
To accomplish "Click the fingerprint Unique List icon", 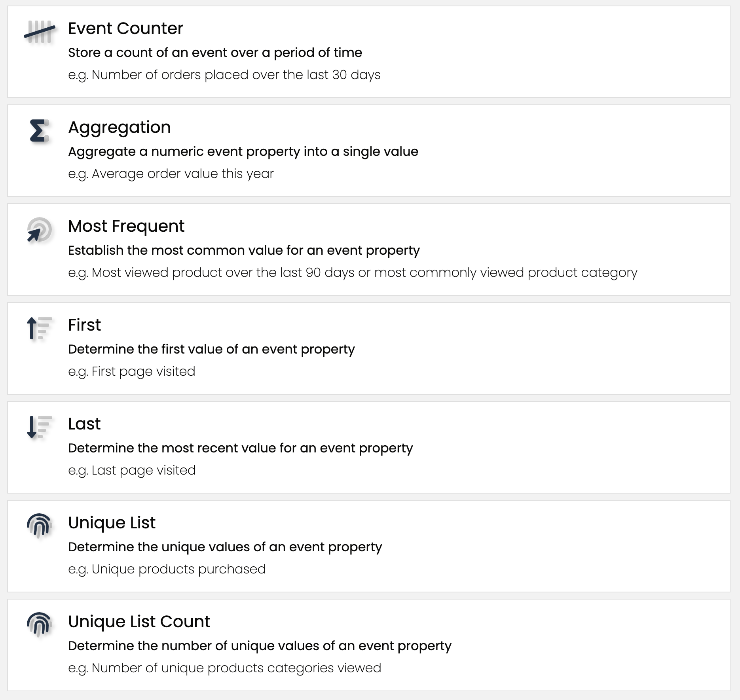I will pos(39,526).
